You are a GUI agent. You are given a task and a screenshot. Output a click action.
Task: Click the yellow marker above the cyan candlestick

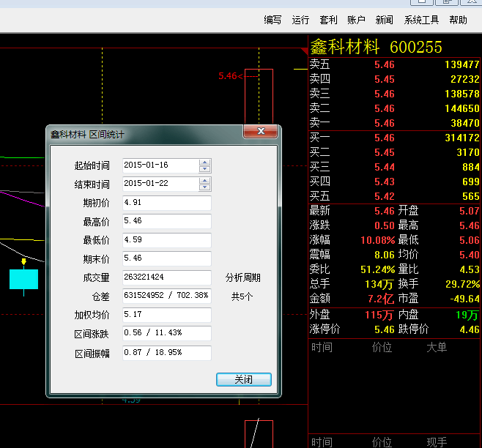(x=23, y=261)
